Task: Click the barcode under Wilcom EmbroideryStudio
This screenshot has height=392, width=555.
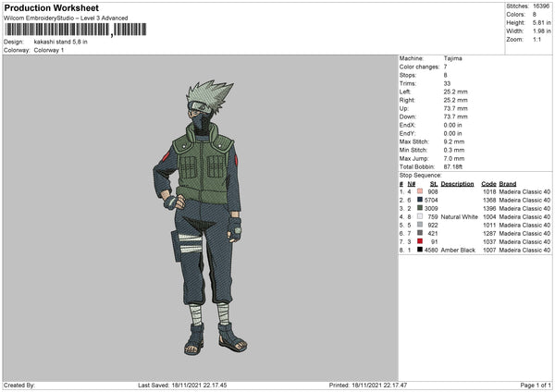Action: (76, 30)
